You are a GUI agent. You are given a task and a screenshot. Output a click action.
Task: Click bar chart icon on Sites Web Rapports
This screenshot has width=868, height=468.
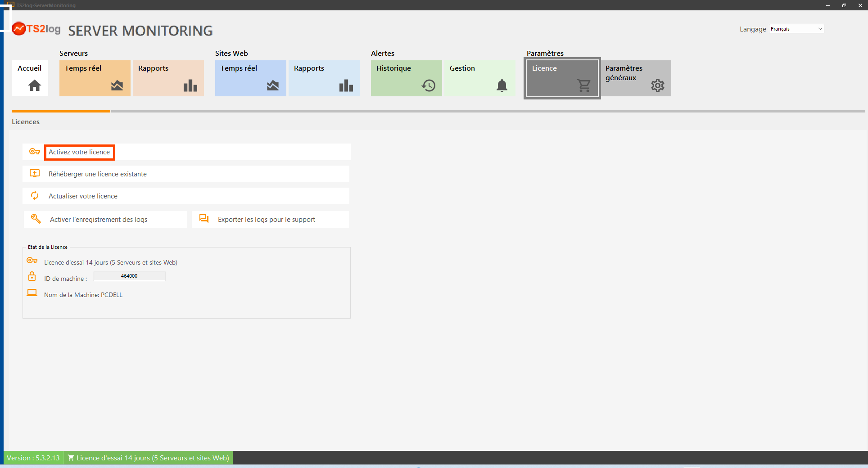click(346, 85)
